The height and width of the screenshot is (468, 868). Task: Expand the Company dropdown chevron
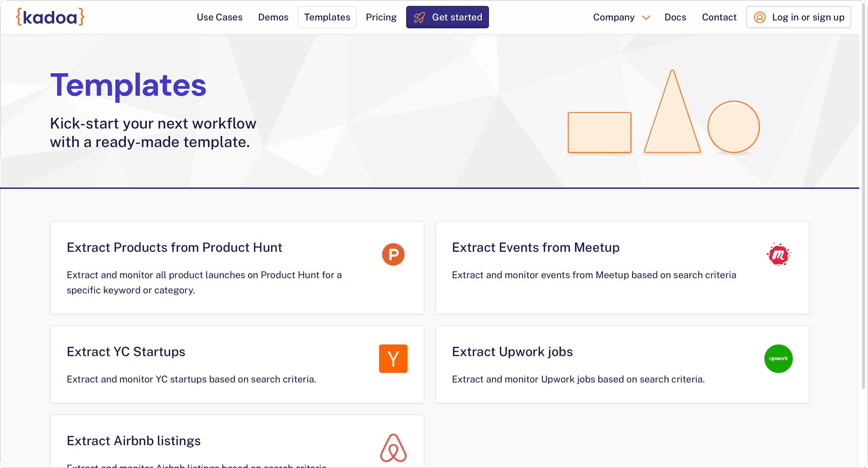[x=646, y=18]
